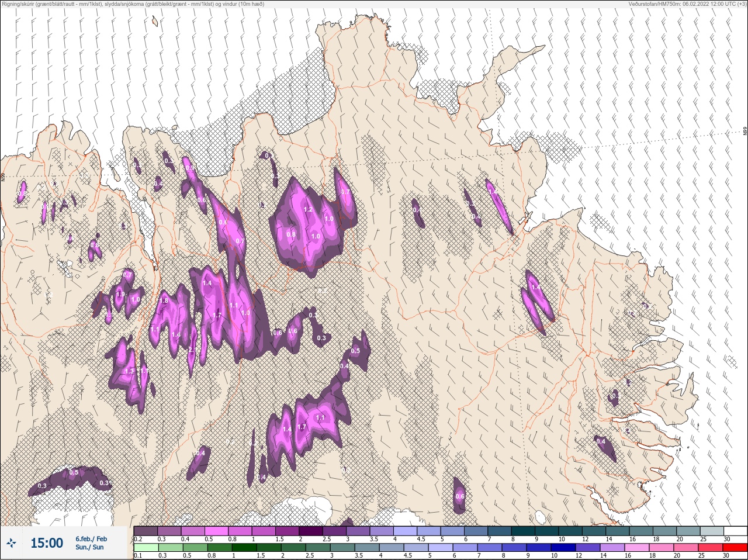Viewport: 748px width, 560px height.
Task: Click the wind compass icon beside 15:00
Action: (12, 543)
